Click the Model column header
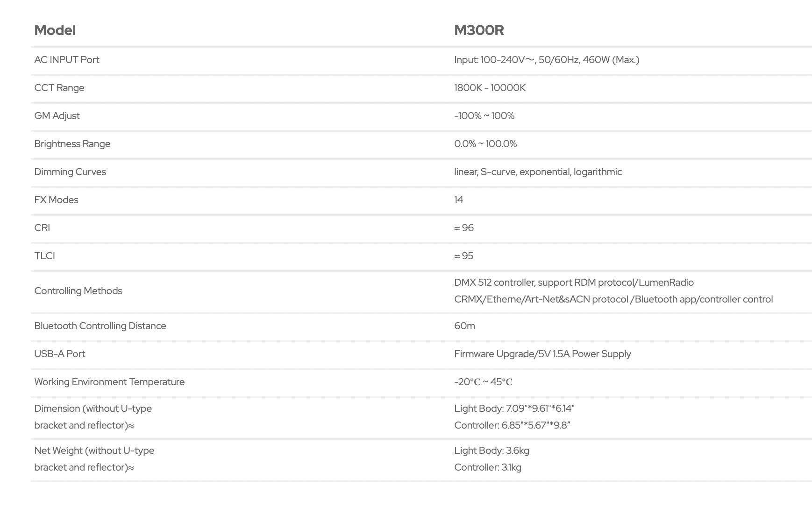Viewport: 812px width, 521px height. pyautogui.click(x=55, y=30)
